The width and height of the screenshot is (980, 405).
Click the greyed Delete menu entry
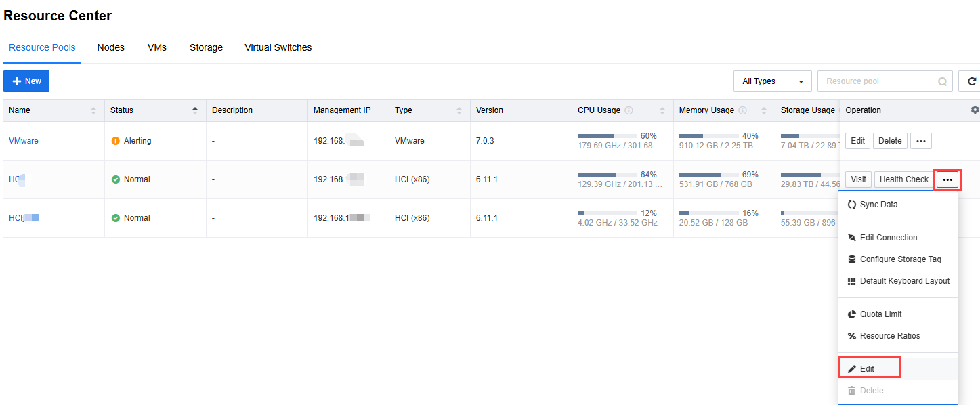898,391
